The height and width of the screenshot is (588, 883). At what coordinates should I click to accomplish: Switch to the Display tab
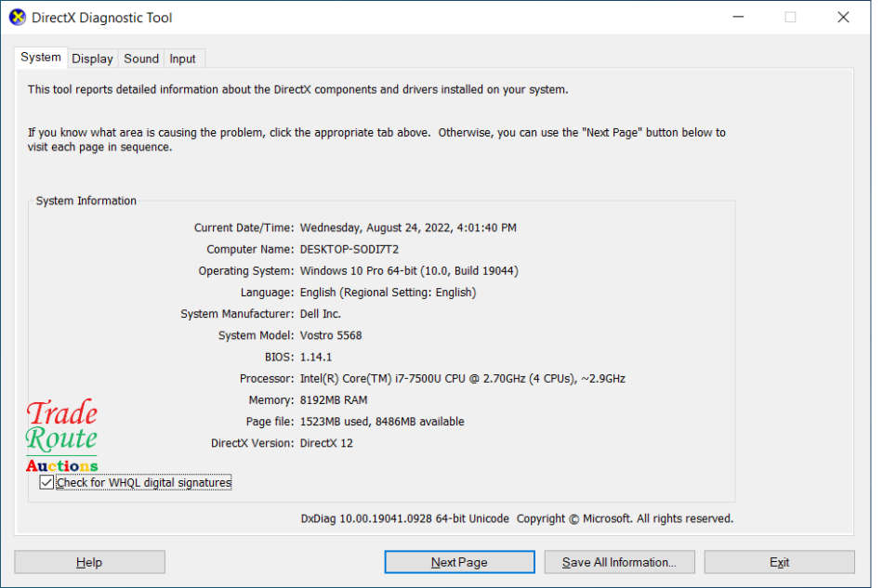[x=92, y=58]
